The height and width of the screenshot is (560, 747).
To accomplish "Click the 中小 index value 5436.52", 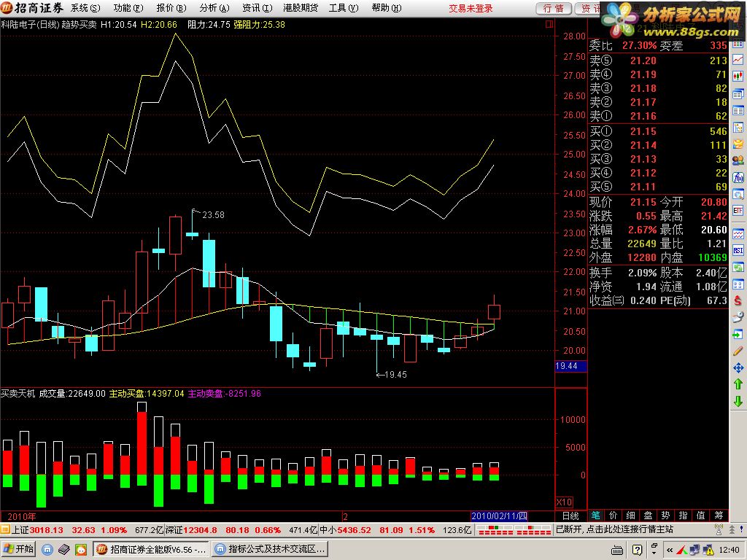I will 354,529.
